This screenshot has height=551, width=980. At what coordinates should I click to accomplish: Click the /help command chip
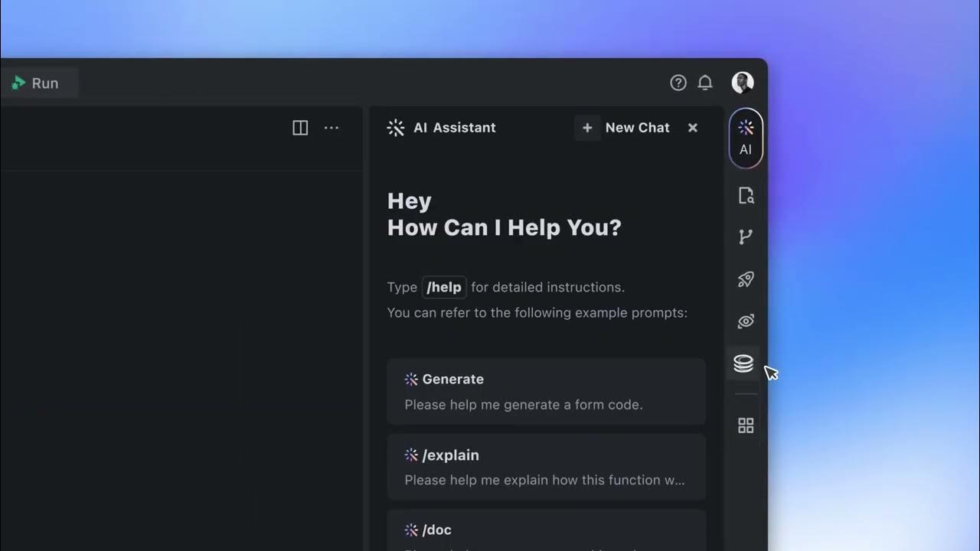click(x=444, y=287)
